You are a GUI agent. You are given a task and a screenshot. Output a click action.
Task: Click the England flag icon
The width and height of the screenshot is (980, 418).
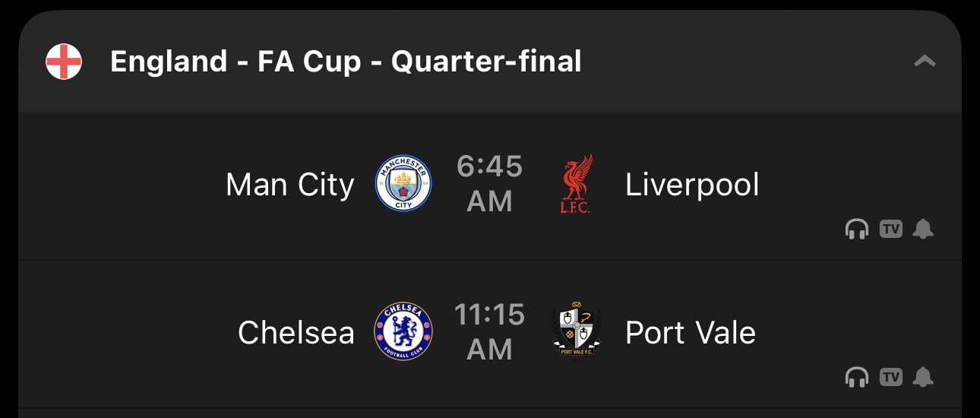[x=64, y=62]
